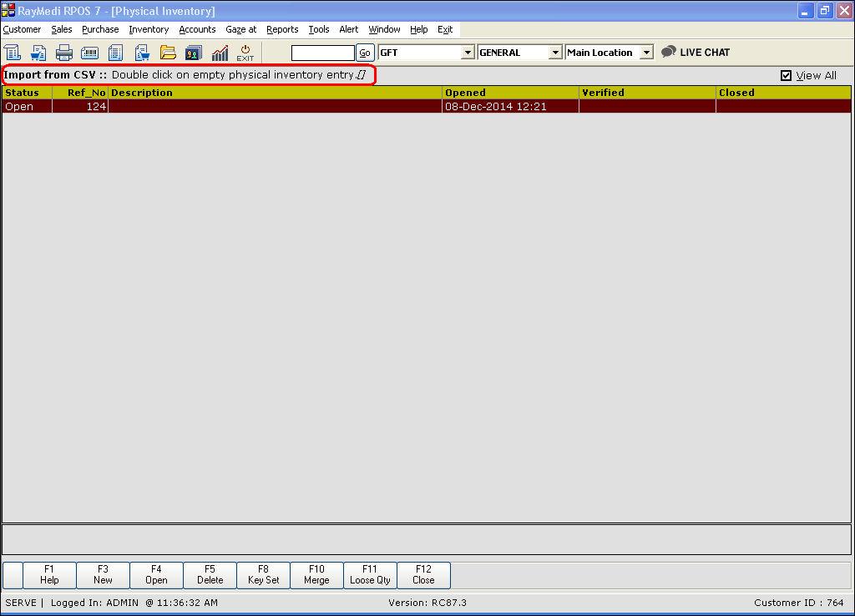Click the F12 Close button
Image resolution: width=855 pixels, height=616 pixels.
click(x=423, y=575)
